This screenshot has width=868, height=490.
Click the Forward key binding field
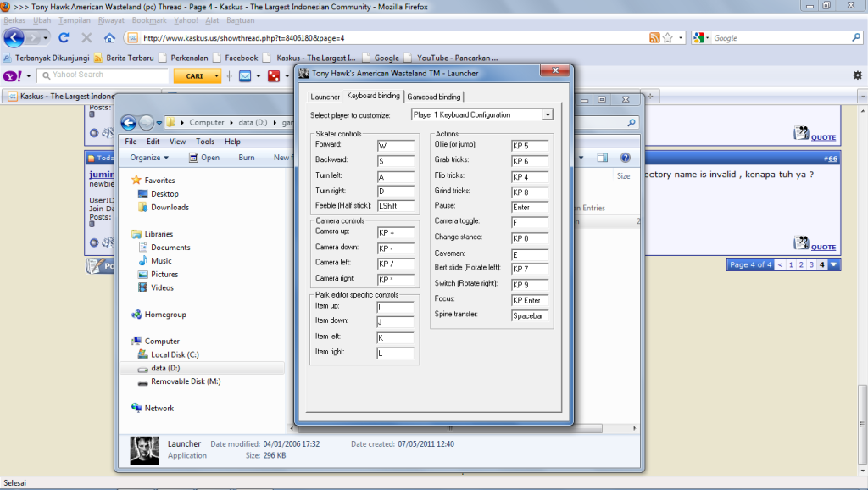[396, 146]
